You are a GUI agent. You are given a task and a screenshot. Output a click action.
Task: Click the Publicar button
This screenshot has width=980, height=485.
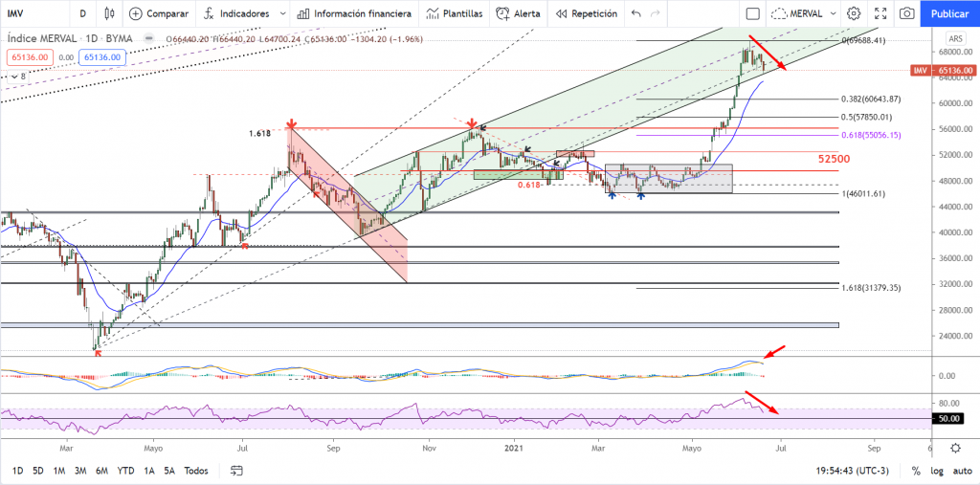(949, 13)
